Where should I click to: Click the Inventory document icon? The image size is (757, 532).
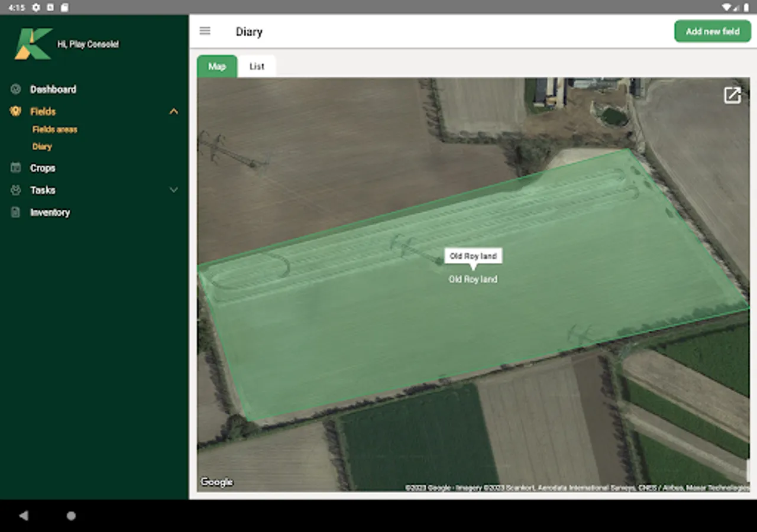[x=16, y=212]
